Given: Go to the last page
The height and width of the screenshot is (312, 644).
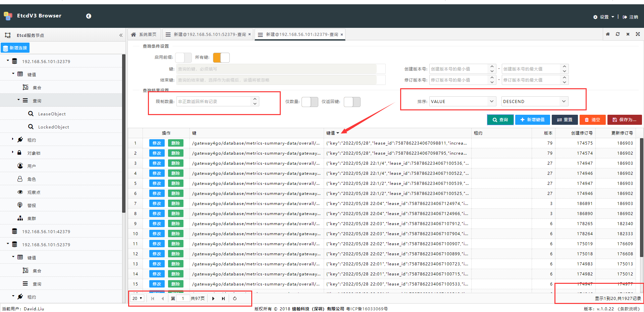Looking at the screenshot, I should pos(223,298).
